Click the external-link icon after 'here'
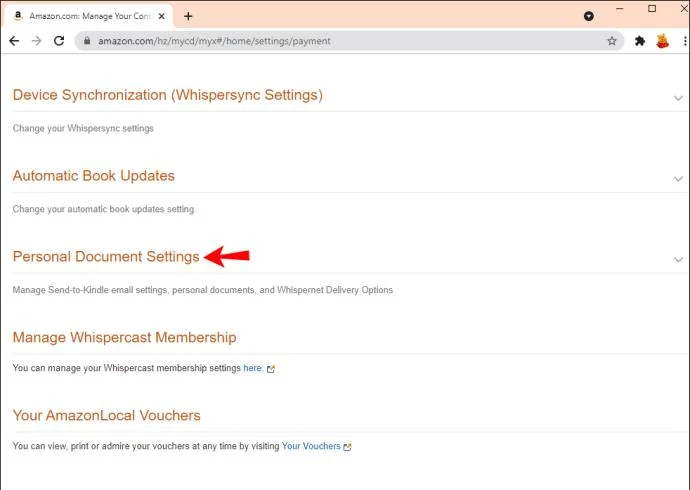 coord(271,369)
